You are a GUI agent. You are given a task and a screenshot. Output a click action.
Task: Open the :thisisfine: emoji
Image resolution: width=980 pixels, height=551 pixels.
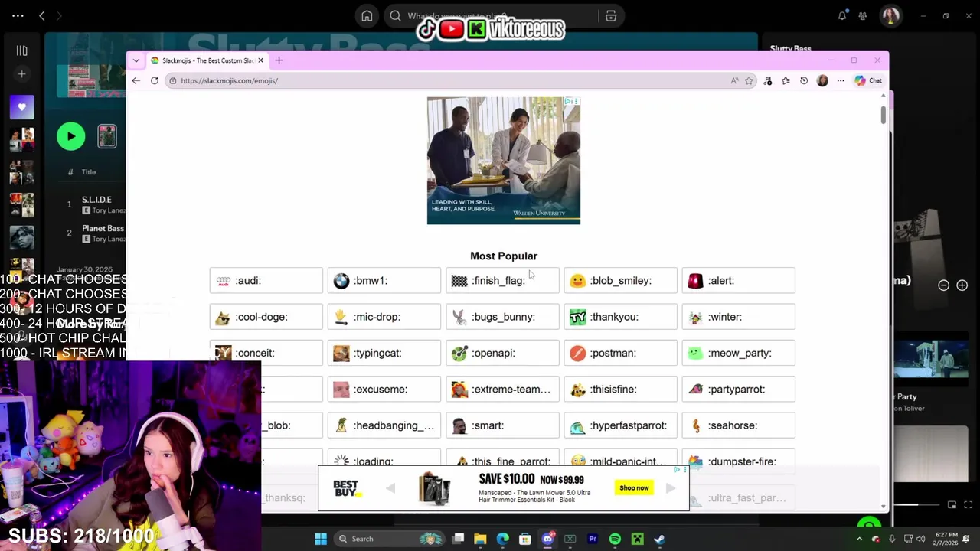click(x=621, y=390)
